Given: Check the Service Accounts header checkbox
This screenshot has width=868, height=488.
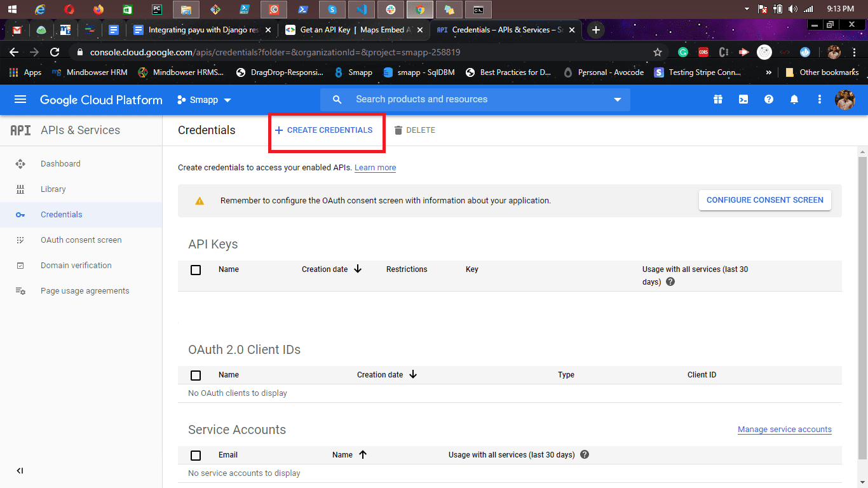Looking at the screenshot, I should (x=196, y=456).
